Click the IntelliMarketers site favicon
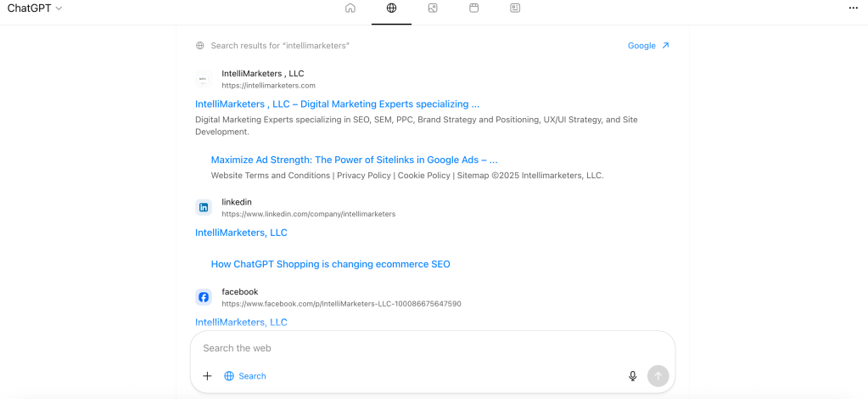 203,80
